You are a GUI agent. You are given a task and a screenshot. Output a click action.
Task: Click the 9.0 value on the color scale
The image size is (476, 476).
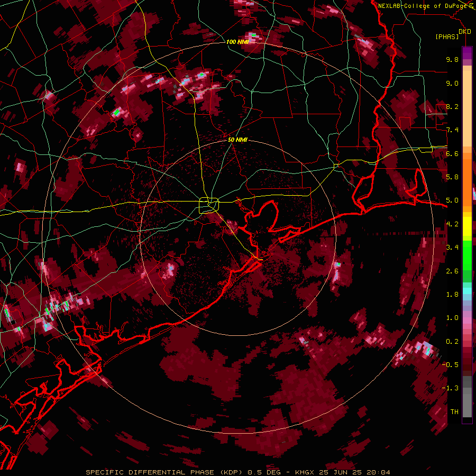pos(452,83)
